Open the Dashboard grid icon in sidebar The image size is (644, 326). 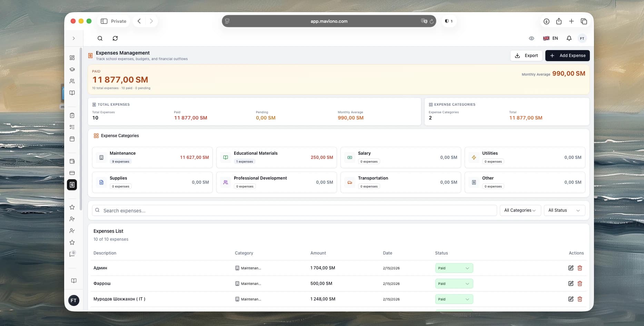pos(72,58)
